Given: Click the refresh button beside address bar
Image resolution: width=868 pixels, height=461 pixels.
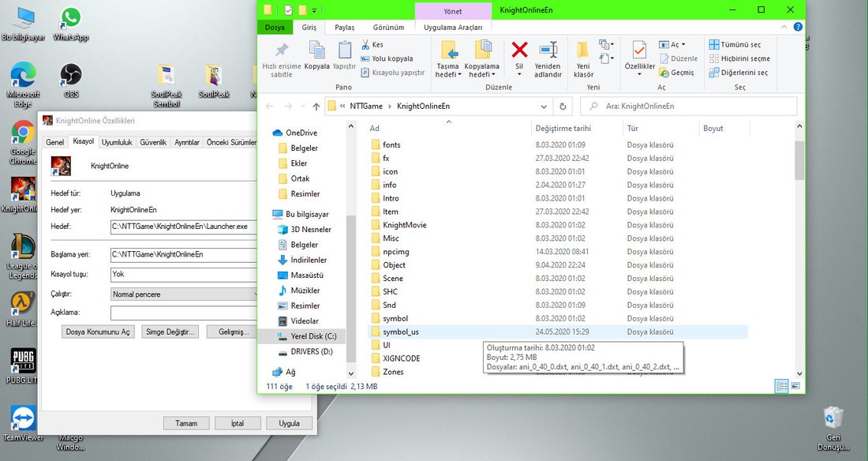Looking at the screenshot, I should (x=563, y=107).
